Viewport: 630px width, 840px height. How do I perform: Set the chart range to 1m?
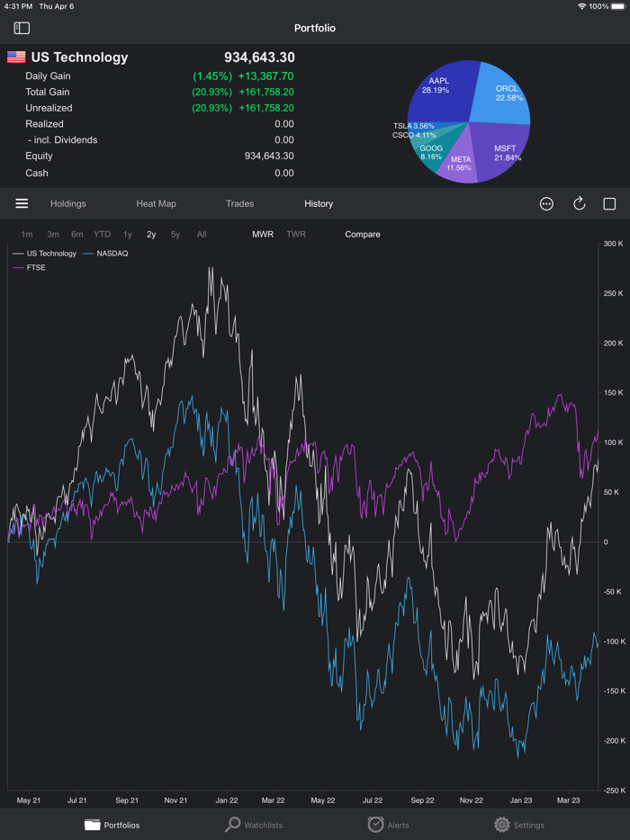[27, 234]
